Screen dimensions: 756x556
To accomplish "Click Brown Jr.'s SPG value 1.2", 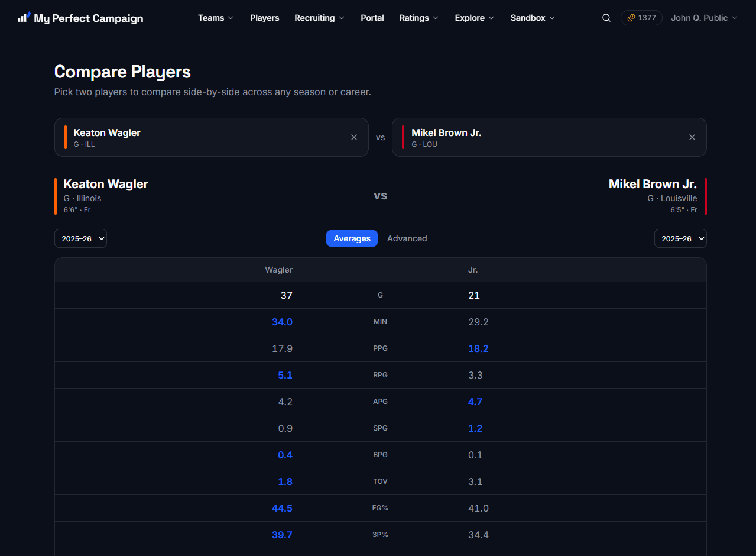I will tap(475, 428).
